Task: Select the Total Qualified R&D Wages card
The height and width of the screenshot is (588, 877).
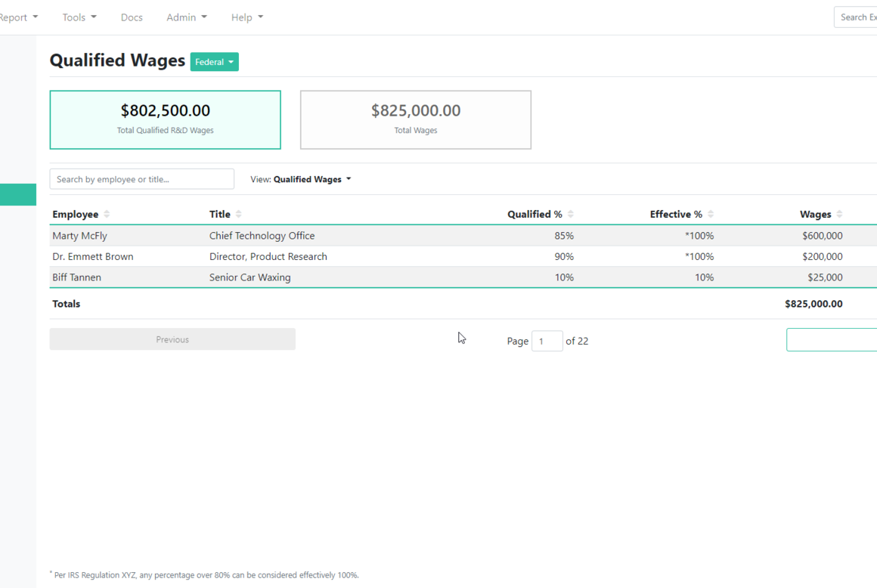Action: tap(165, 119)
